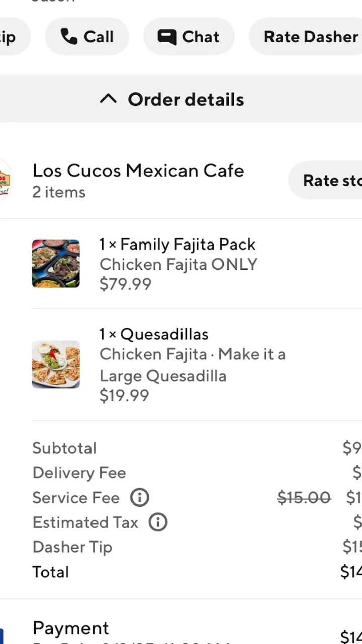Open Estimated Tax info icon
Screen dimensions: 362x644
pyautogui.click(x=158, y=522)
